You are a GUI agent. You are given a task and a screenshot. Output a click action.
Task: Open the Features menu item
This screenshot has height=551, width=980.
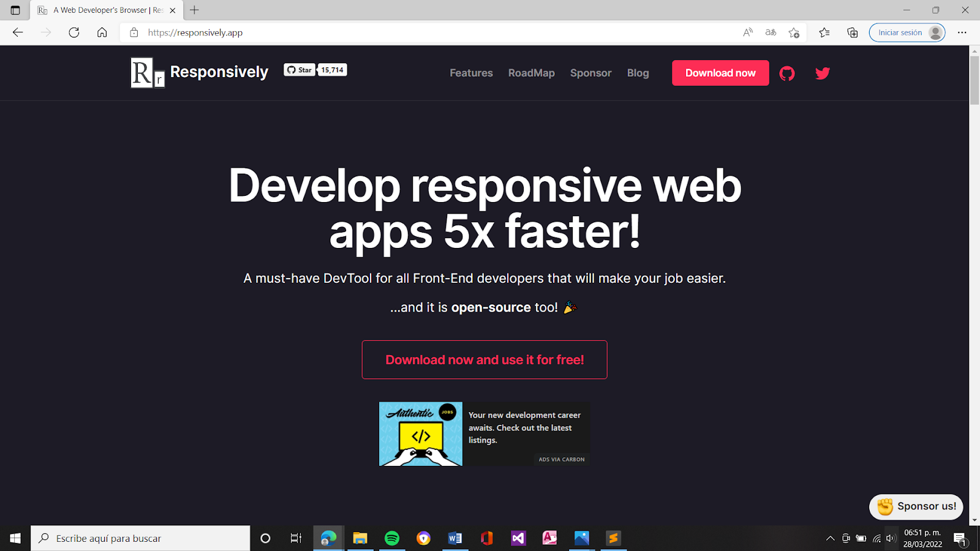pos(471,73)
